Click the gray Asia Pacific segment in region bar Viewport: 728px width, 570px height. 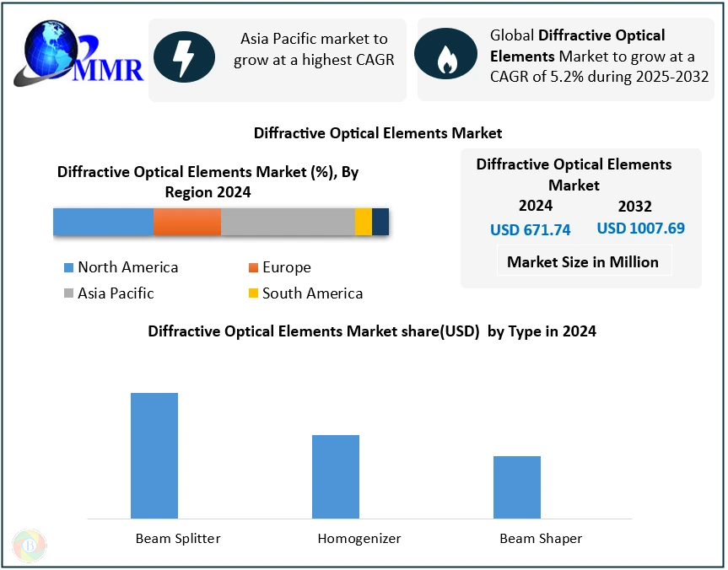[287, 222]
